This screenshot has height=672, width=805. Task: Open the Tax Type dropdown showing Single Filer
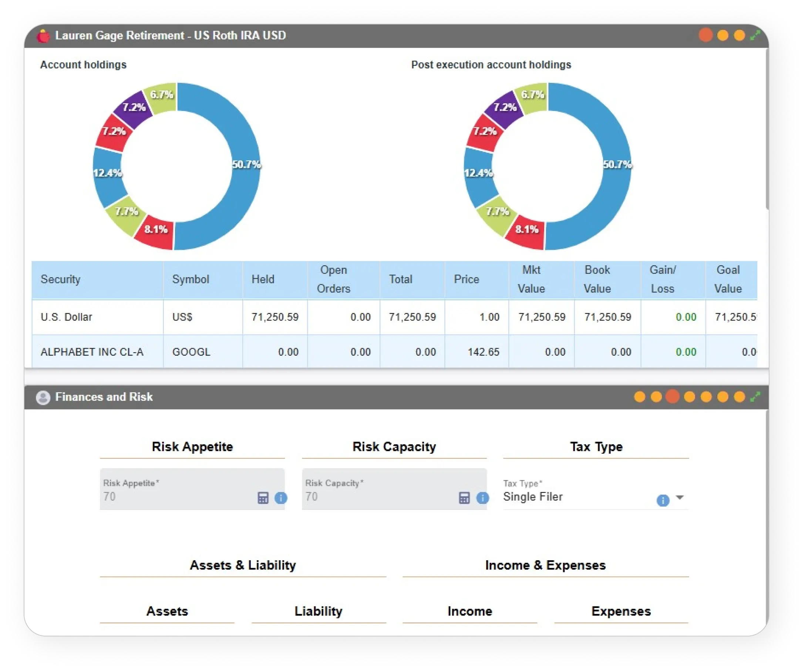click(680, 497)
